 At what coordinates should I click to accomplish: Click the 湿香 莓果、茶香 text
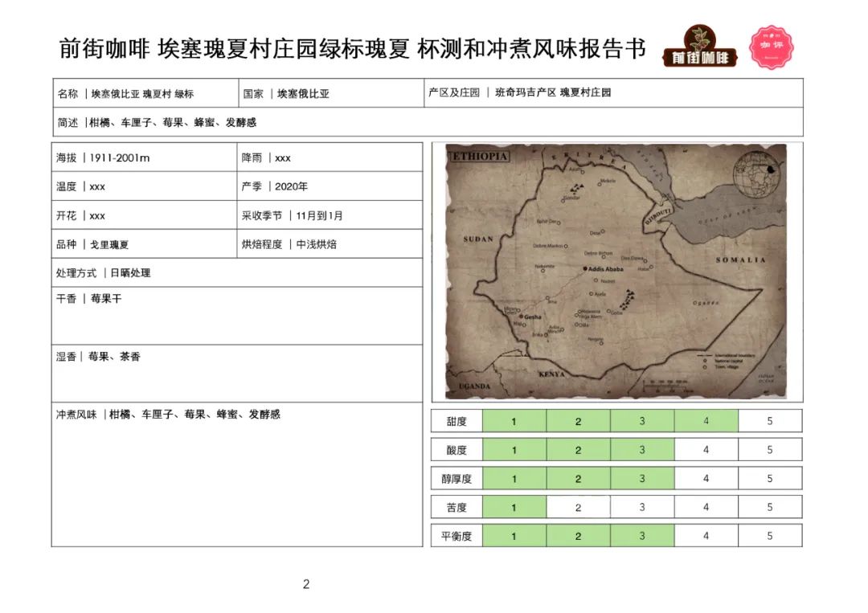(x=98, y=356)
